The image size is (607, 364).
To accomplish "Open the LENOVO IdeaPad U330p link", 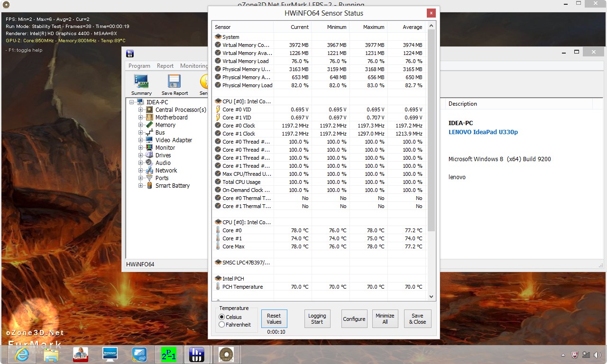I will click(483, 132).
